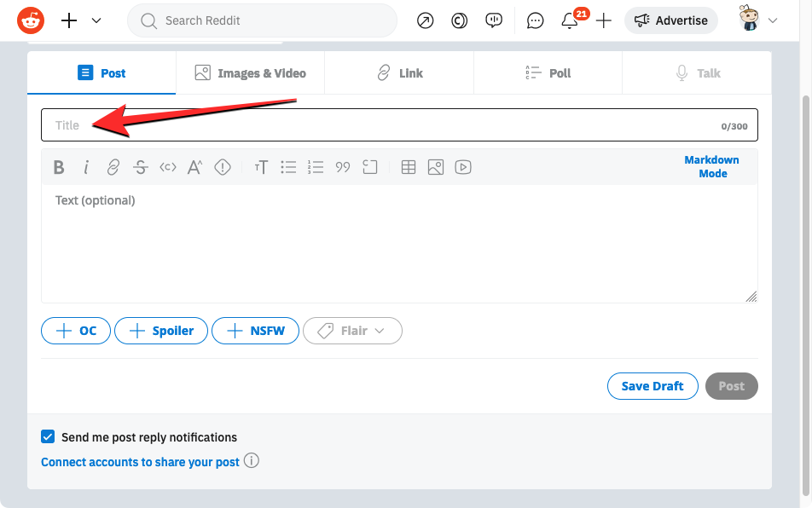Screen dimensions: 812x508
Task: Insert a hyperlink using the editor link icon
Action: click(x=113, y=167)
